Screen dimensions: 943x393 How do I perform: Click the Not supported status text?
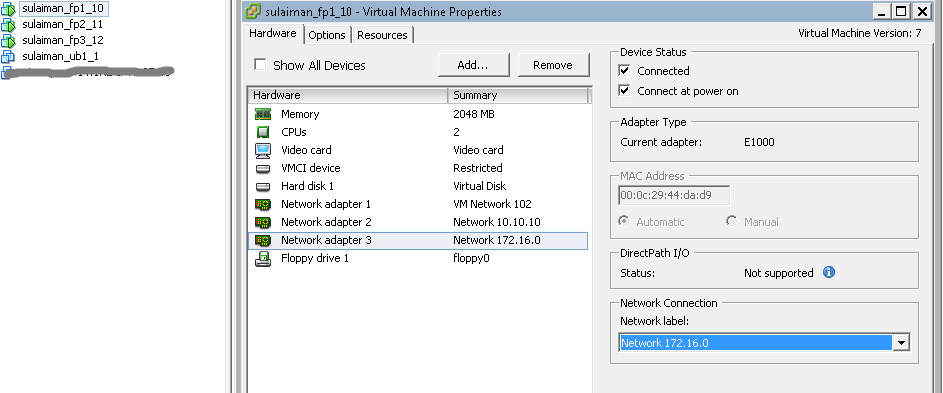778,273
